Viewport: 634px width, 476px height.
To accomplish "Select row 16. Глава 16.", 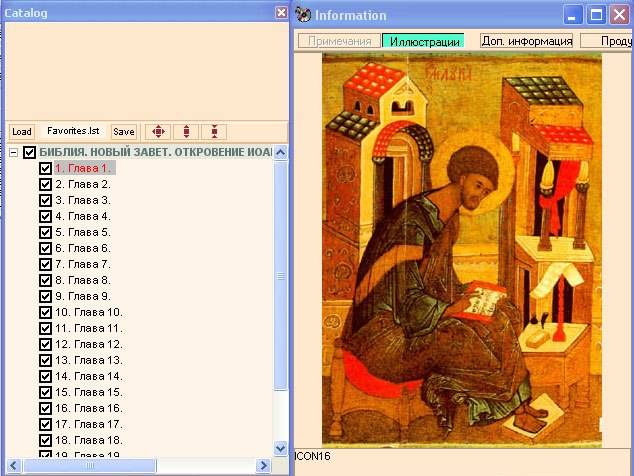I will (89, 408).
